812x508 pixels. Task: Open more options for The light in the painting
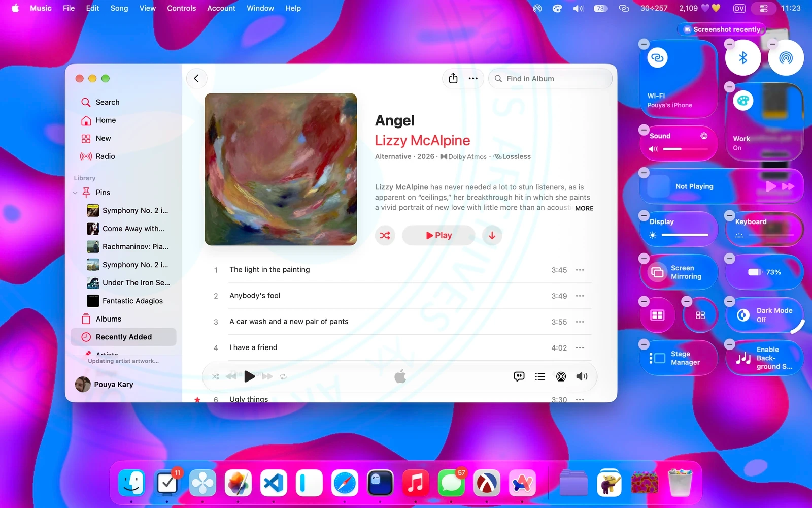[580, 270]
